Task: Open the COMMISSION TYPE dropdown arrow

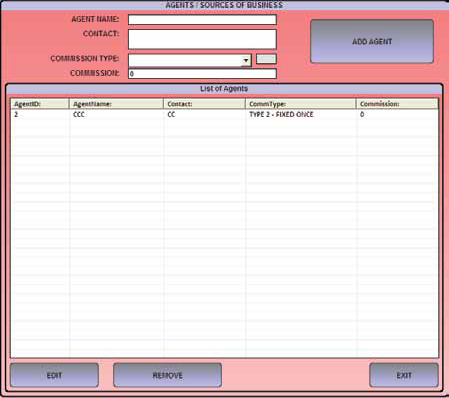Action: click(246, 61)
